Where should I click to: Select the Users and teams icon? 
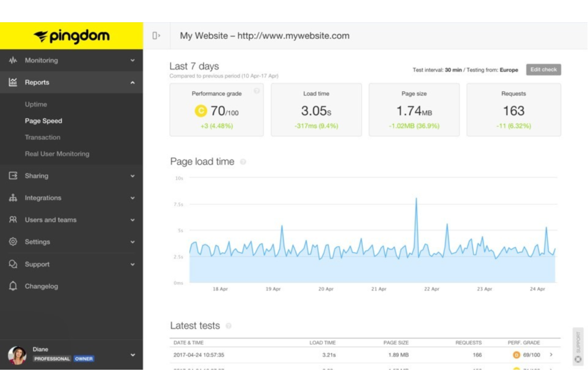point(13,220)
